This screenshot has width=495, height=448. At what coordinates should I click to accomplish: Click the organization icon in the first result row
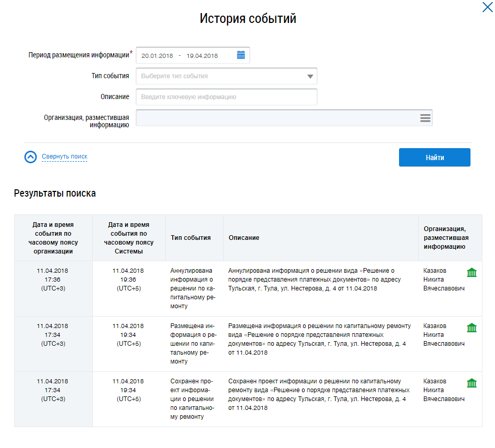[x=472, y=273]
